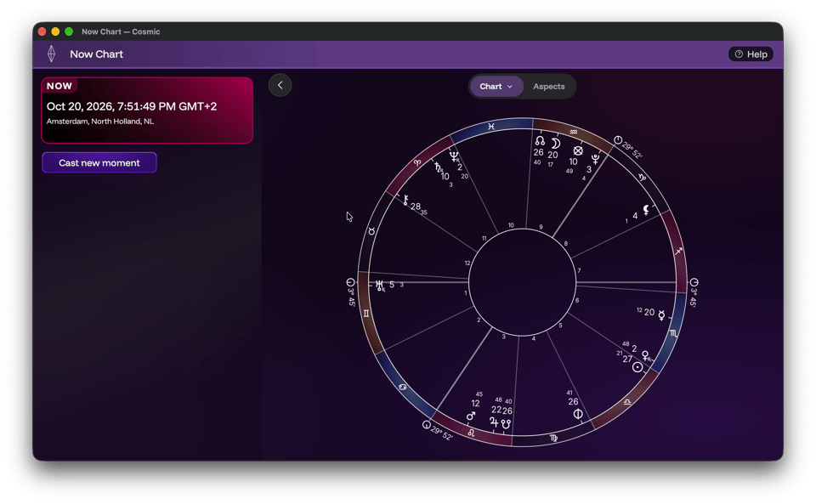Select the Jupiter glyph in Leo

(494, 422)
